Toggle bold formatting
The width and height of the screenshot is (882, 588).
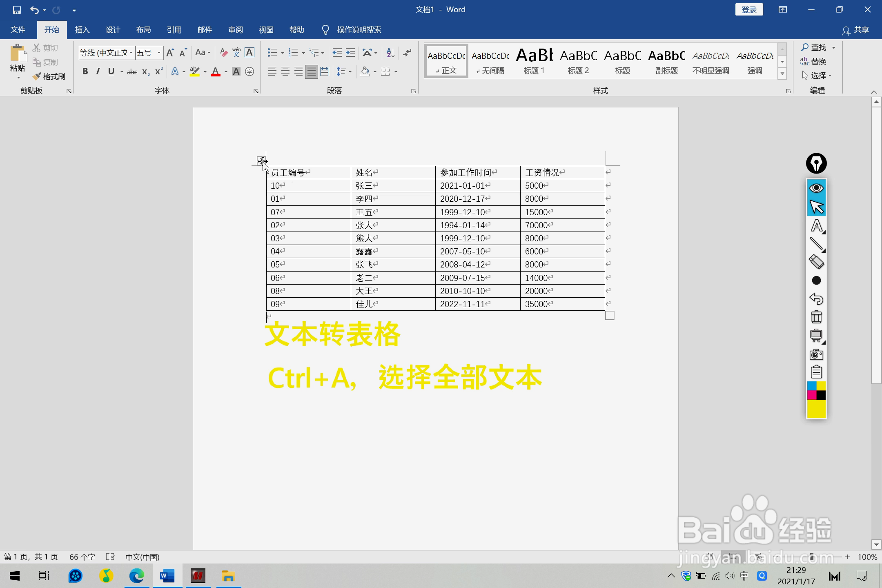(x=85, y=71)
